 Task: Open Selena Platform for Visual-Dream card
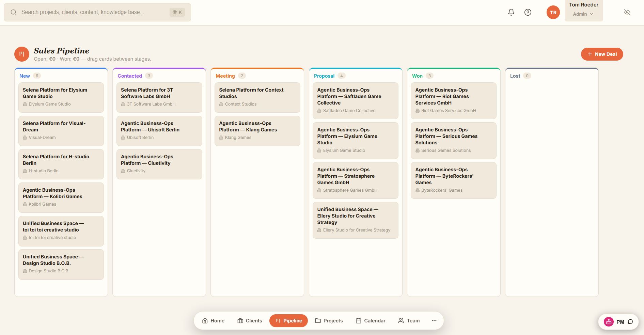(61, 131)
